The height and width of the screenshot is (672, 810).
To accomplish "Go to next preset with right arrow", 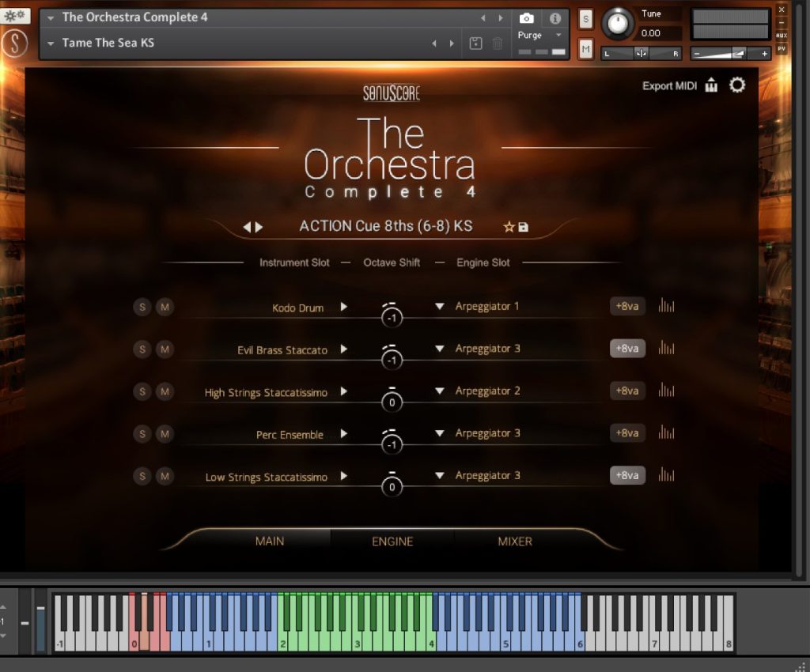I will pos(259,227).
